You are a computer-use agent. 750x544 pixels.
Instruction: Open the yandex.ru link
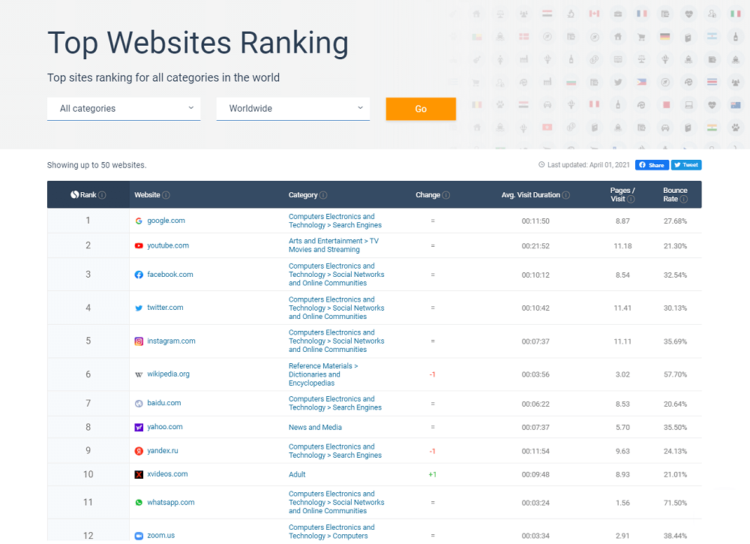click(x=163, y=451)
